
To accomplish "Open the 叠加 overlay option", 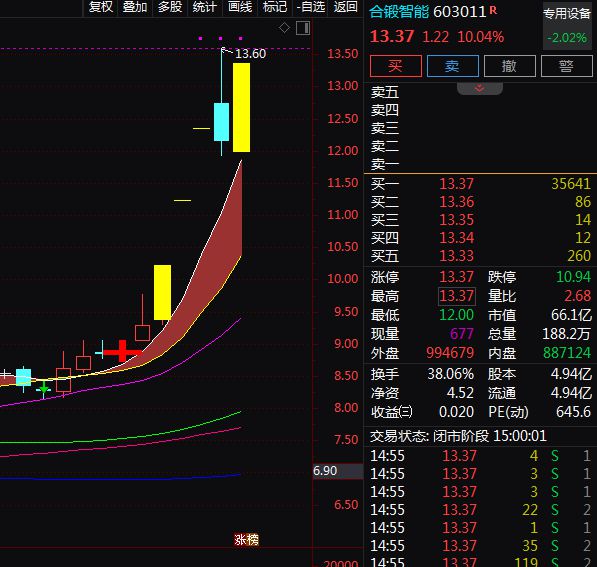I will (x=135, y=7).
